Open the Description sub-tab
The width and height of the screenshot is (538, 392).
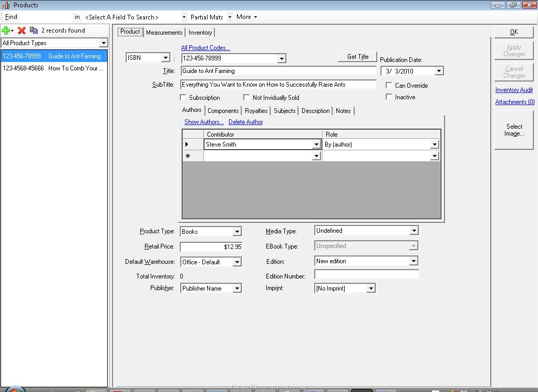click(315, 111)
